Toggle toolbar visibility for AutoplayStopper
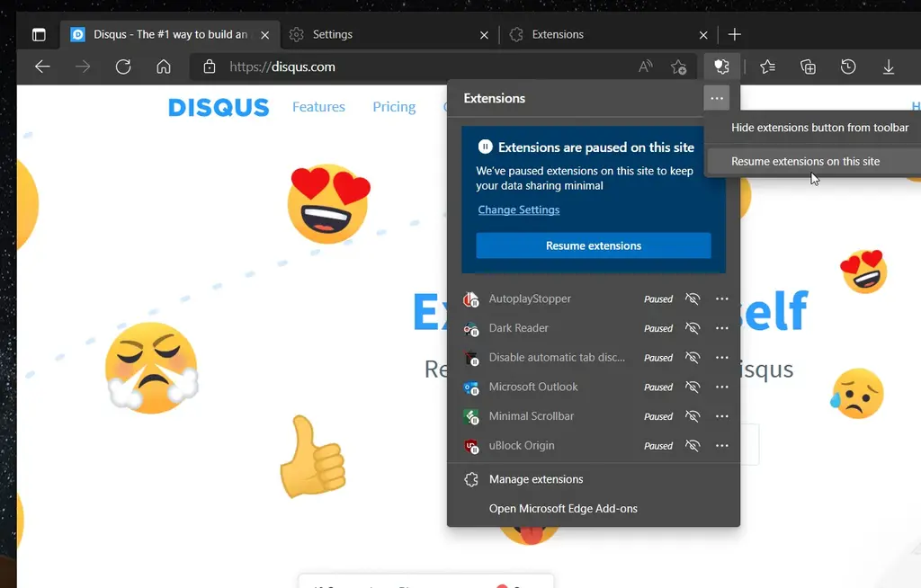This screenshot has width=921, height=588. pos(693,299)
